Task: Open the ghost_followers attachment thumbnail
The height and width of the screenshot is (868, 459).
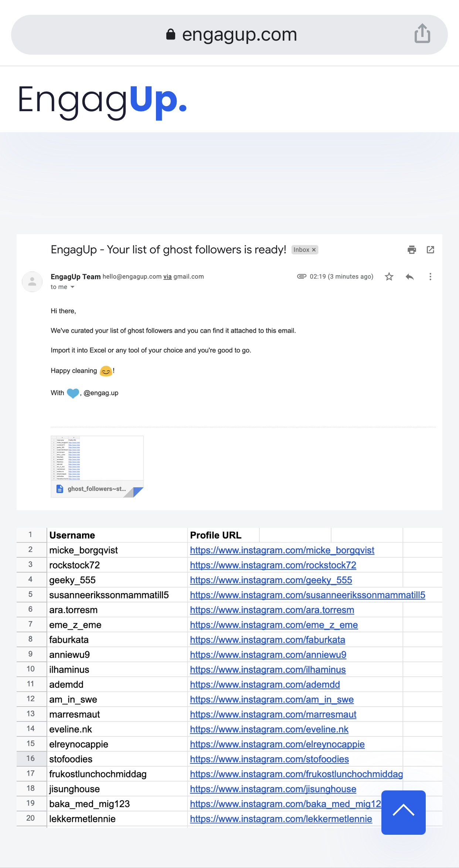Action: point(97,466)
